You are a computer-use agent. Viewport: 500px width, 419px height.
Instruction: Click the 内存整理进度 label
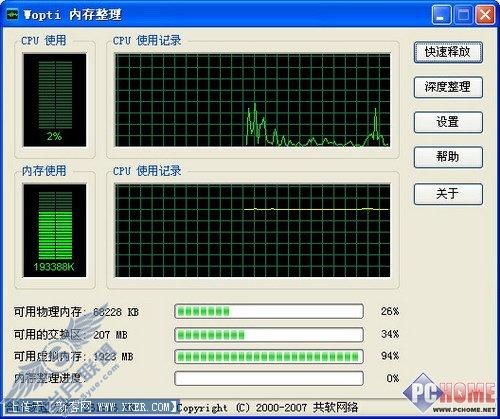(49, 378)
